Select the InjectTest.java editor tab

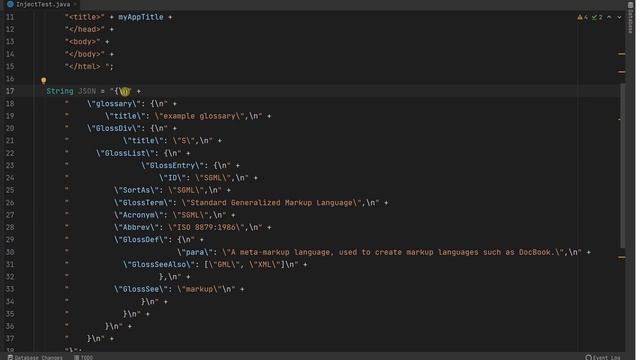42,4
